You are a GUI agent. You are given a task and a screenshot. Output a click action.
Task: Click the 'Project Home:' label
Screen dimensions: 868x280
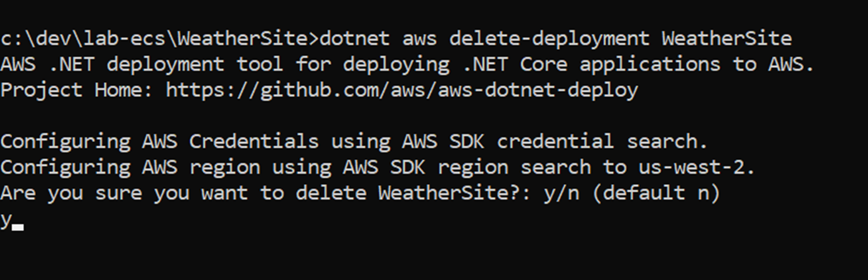(x=77, y=90)
